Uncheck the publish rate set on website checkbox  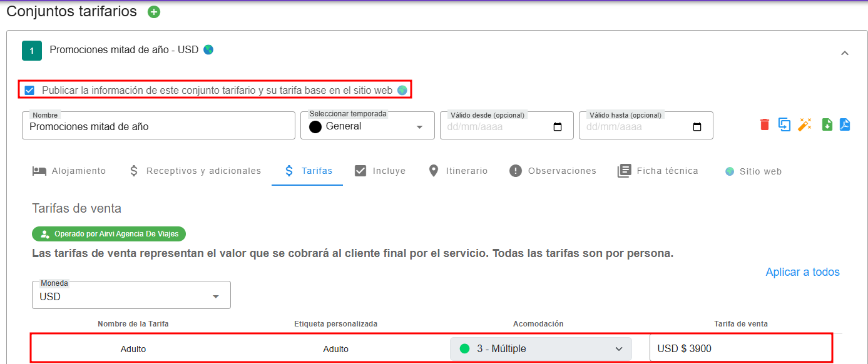[x=29, y=91]
